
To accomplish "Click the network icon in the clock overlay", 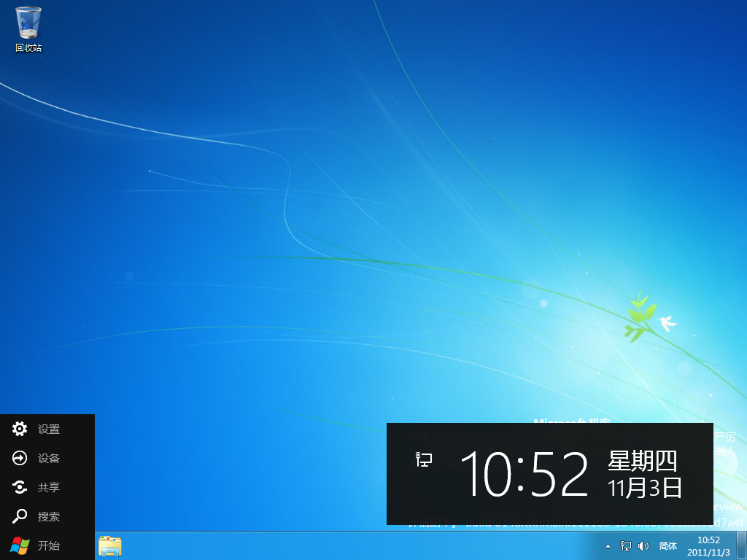I will point(424,459).
